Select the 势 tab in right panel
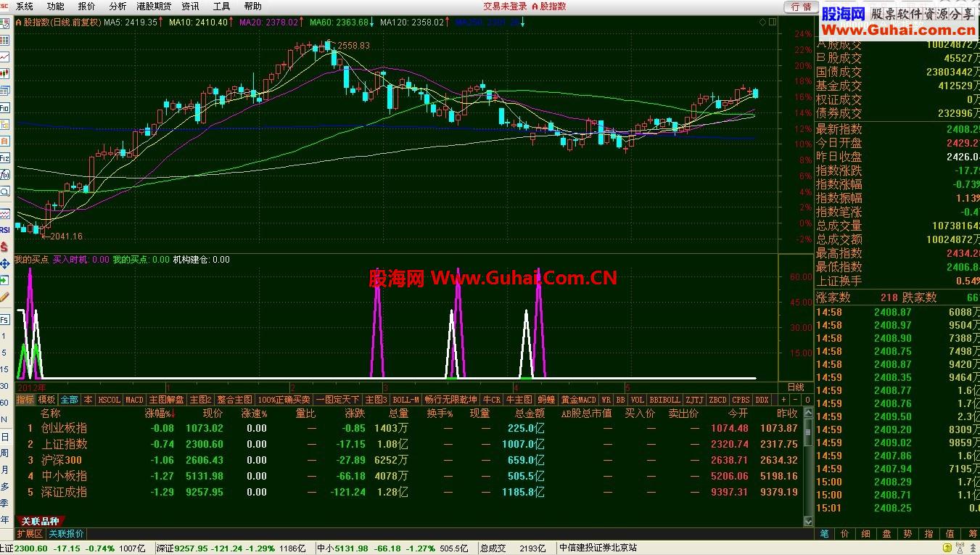 point(907,534)
